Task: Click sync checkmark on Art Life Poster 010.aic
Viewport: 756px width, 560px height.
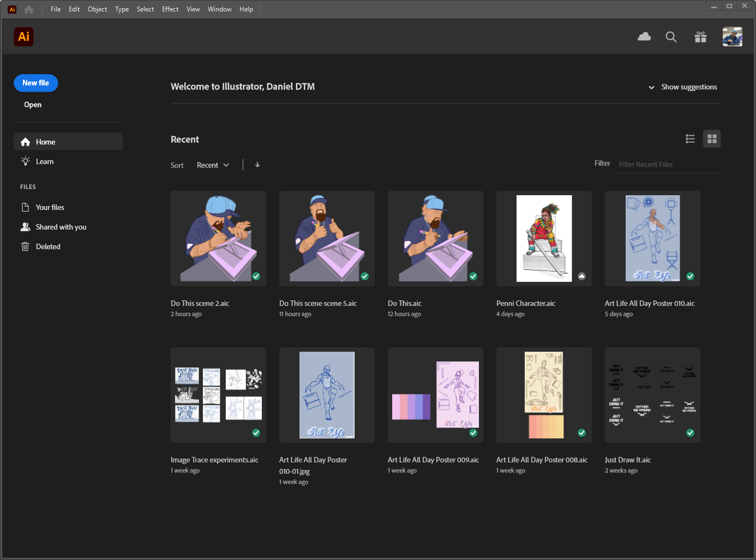Action: click(690, 276)
